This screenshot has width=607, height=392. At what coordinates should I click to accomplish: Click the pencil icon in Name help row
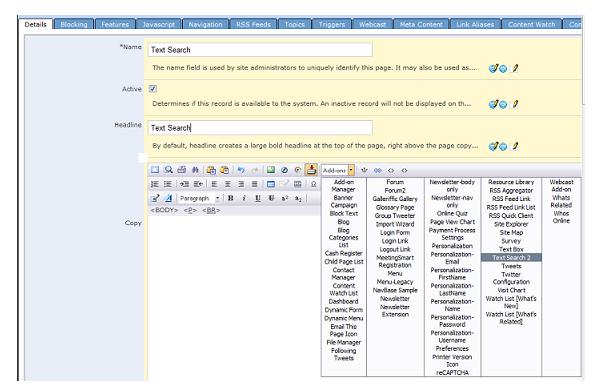pos(514,68)
